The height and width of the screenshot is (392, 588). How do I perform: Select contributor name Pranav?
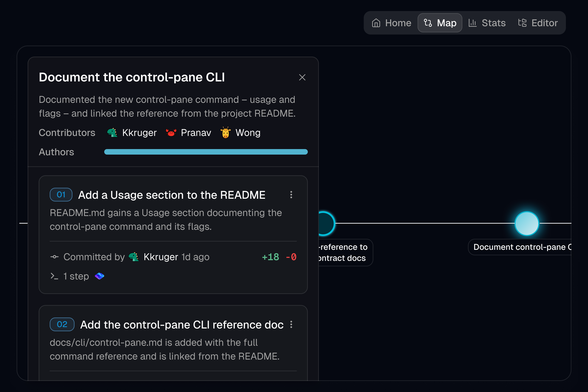coord(196,133)
